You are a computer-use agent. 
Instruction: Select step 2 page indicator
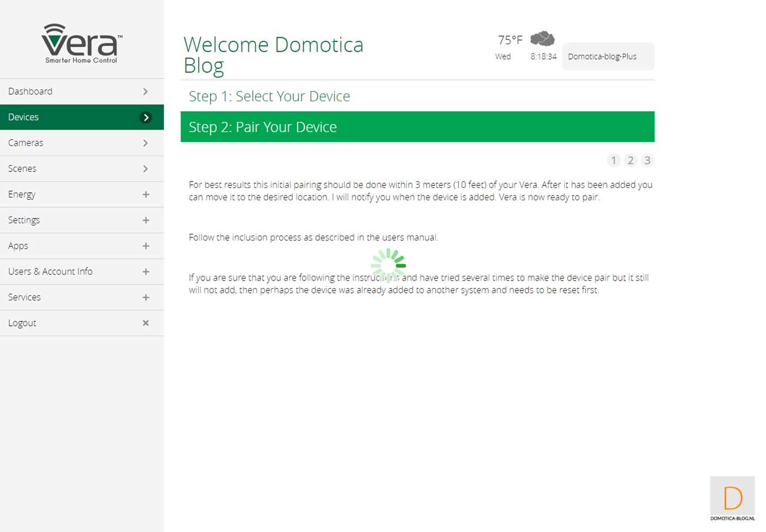click(x=630, y=160)
